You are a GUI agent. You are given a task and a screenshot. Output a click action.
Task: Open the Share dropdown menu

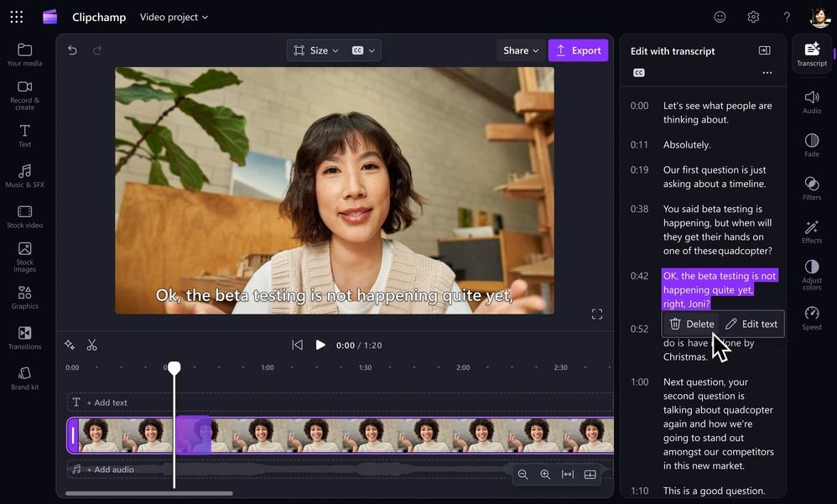(521, 50)
